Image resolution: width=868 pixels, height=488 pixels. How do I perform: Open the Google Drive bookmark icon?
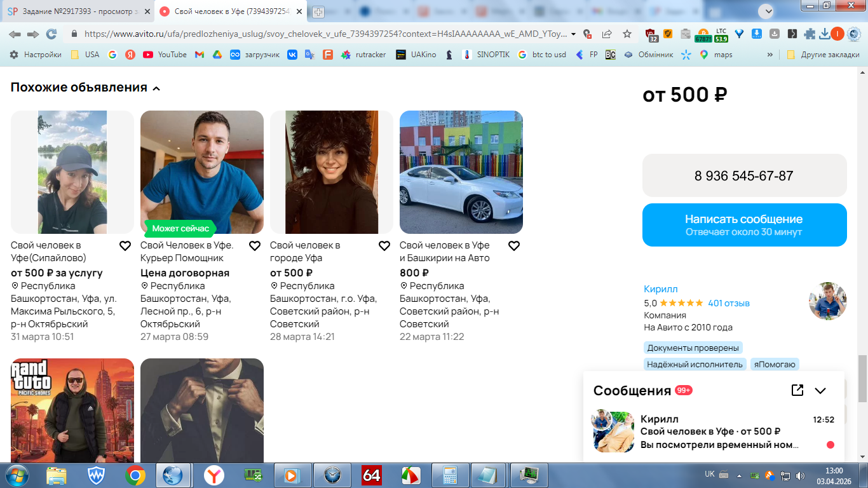point(217,55)
